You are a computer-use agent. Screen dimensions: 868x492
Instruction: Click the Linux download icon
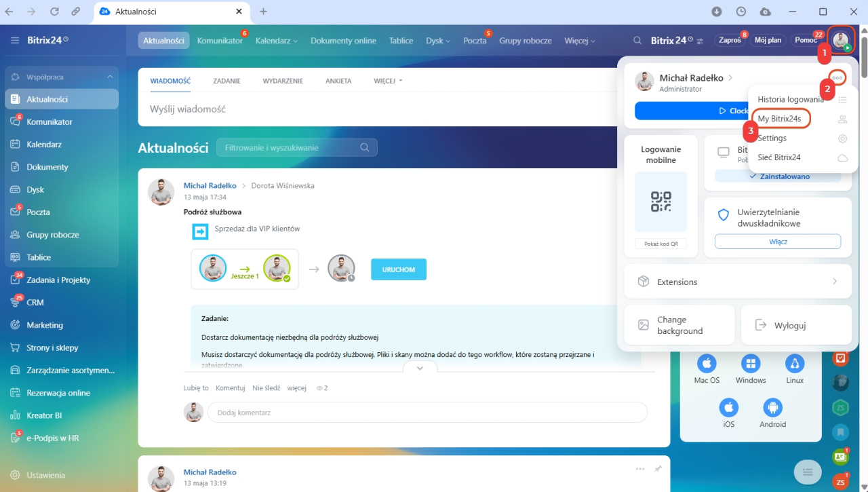795,363
